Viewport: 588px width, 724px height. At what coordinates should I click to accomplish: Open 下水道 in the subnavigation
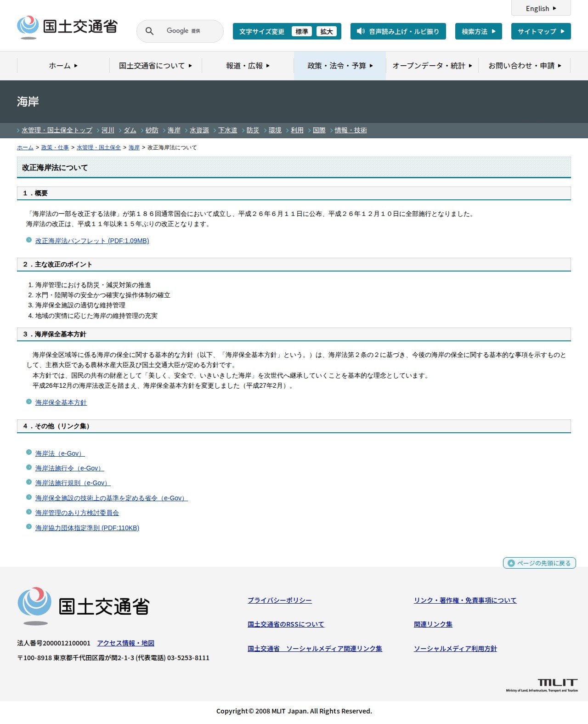click(228, 130)
